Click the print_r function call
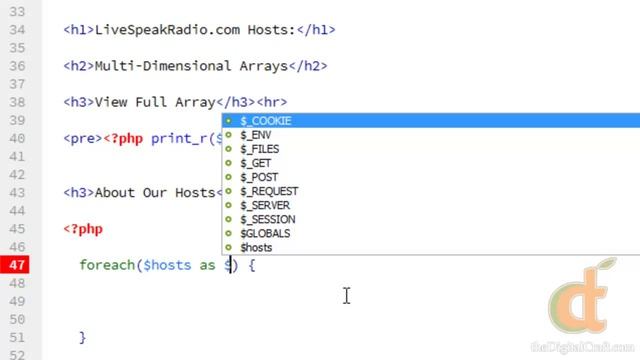Screen dimensions: 640x360 point(179,139)
